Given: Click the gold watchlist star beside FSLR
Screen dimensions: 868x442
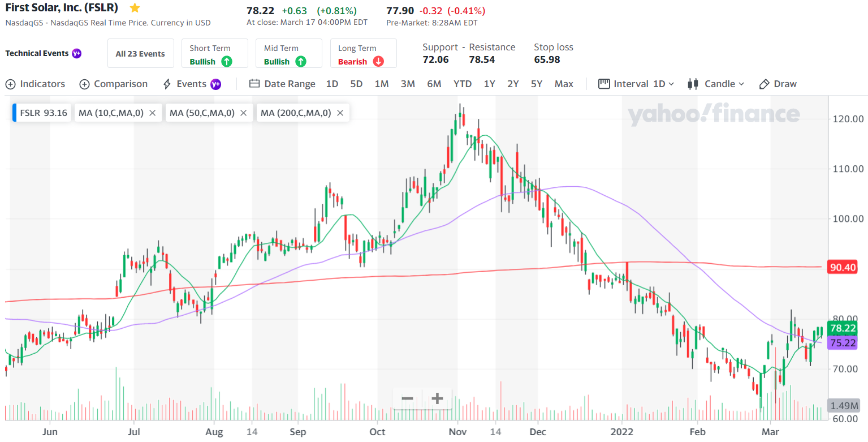Looking at the screenshot, I should 135,8.
